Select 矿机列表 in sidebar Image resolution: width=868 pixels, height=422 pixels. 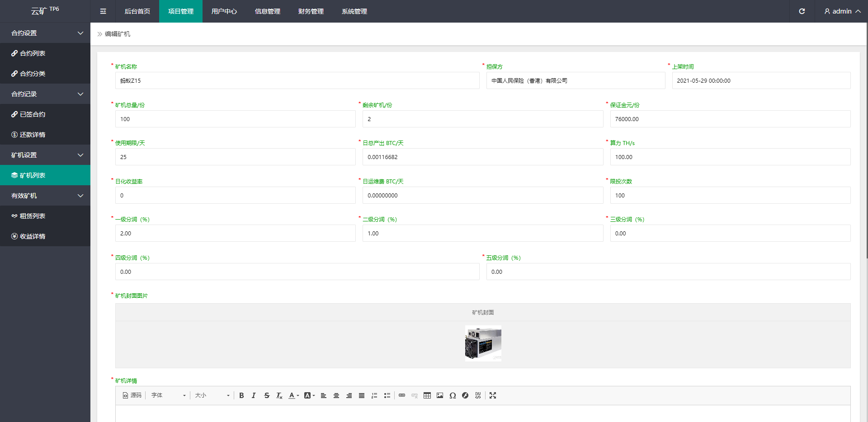pyautogui.click(x=45, y=175)
